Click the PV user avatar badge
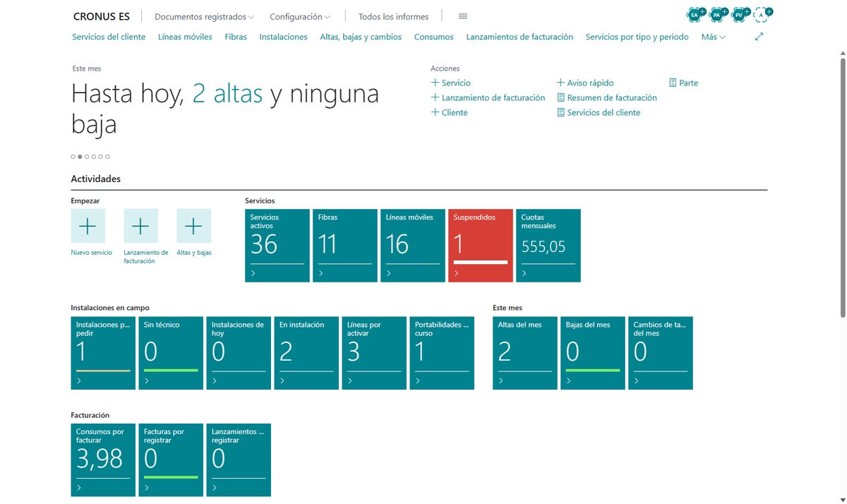 click(x=739, y=14)
